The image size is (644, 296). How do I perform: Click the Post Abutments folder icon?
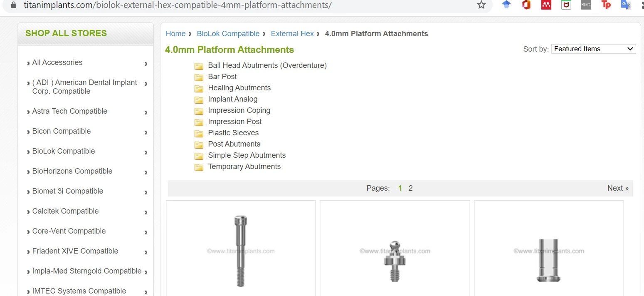[199, 145]
